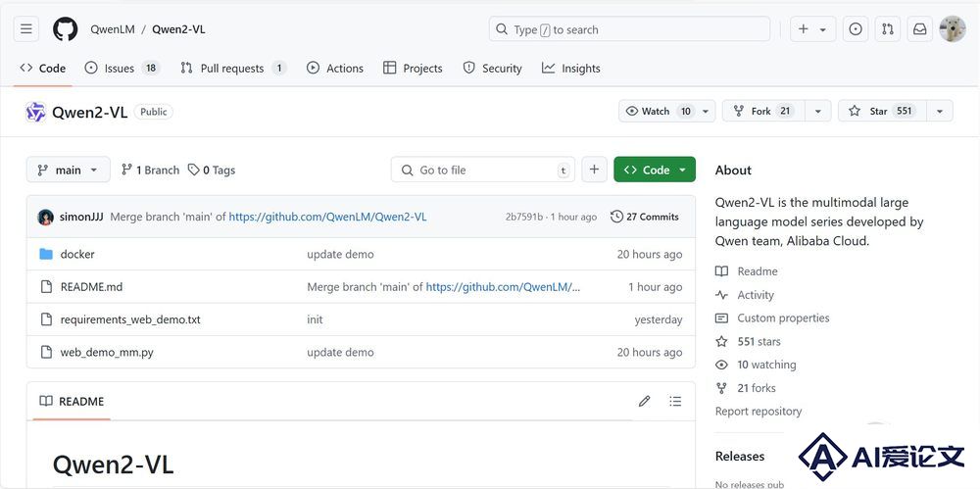Click the Qwen2-VL repository logo icon

pyautogui.click(x=35, y=112)
